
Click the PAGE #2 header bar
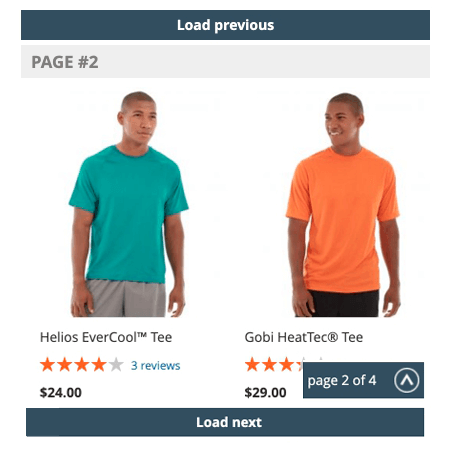225,62
